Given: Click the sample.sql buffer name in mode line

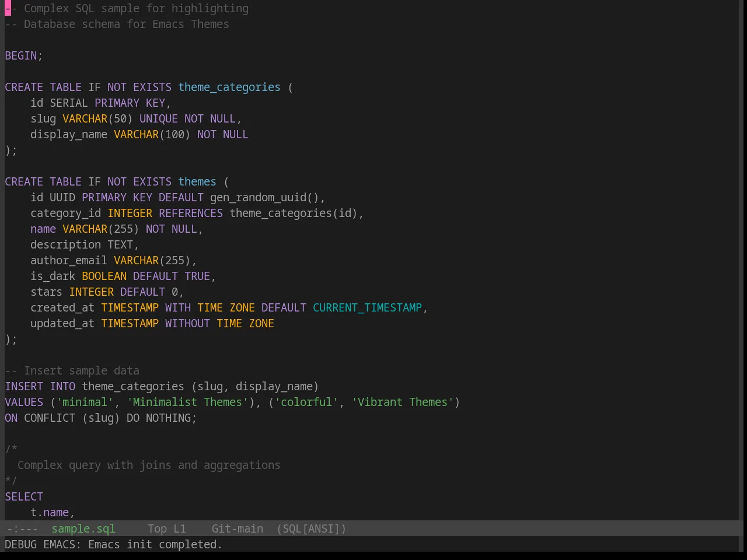Looking at the screenshot, I should (83, 528).
